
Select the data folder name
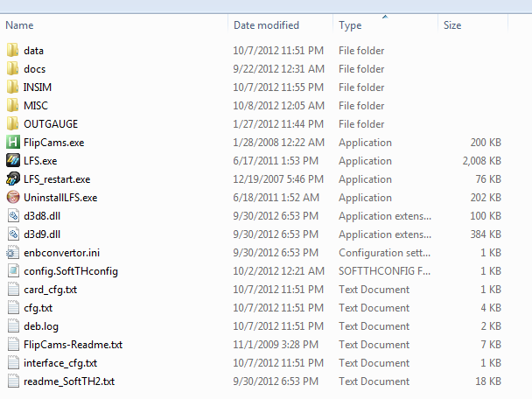coord(33,51)
